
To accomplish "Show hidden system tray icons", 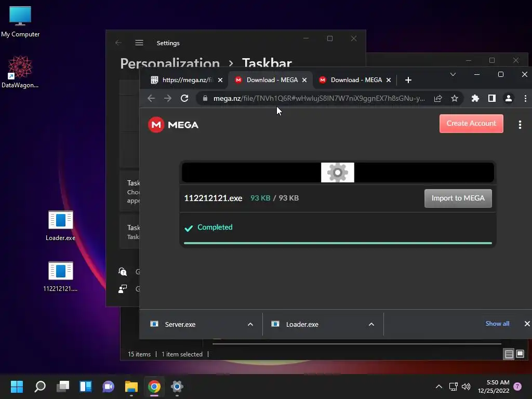I will coord(438,387).
